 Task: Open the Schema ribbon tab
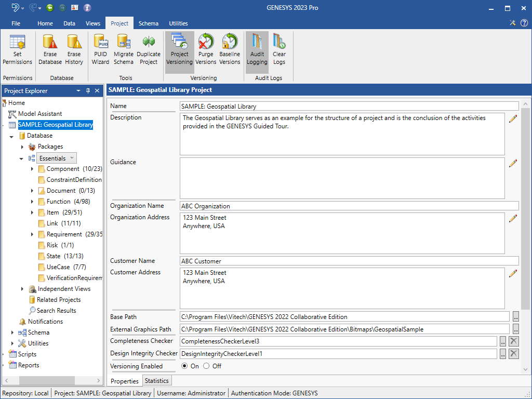[x=149, y=23]
